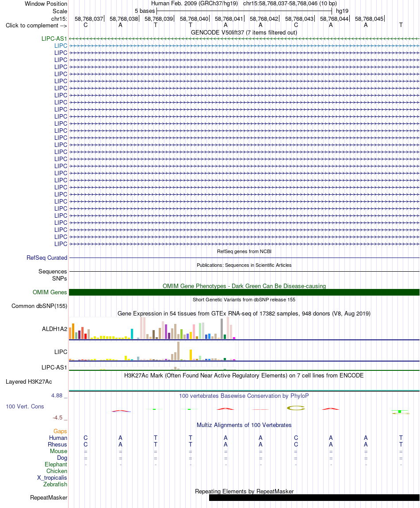Click the 'RefSeq genes from NCBI' track title
Viewport: 420px width, 508px height.
(244, 251)
